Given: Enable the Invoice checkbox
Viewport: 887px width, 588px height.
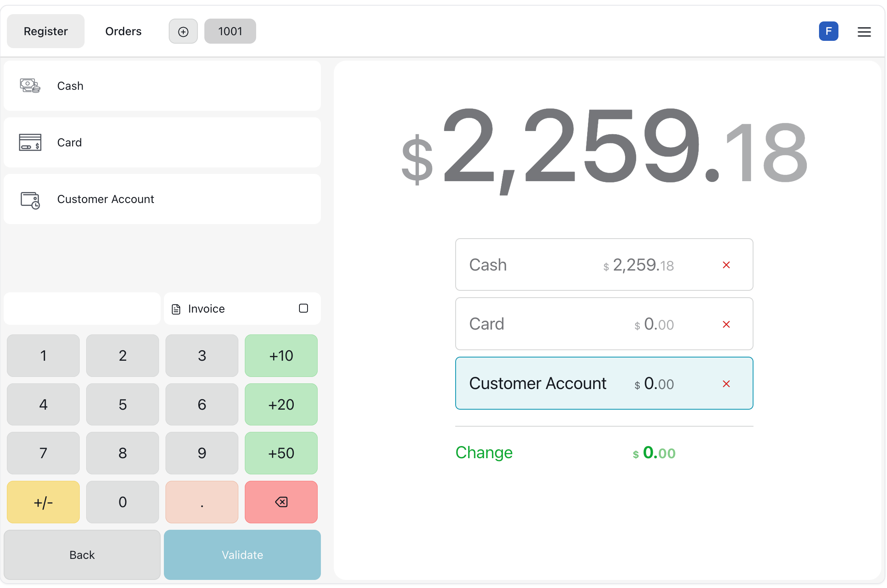Looking at the screenshot, I should pos(303,309).
